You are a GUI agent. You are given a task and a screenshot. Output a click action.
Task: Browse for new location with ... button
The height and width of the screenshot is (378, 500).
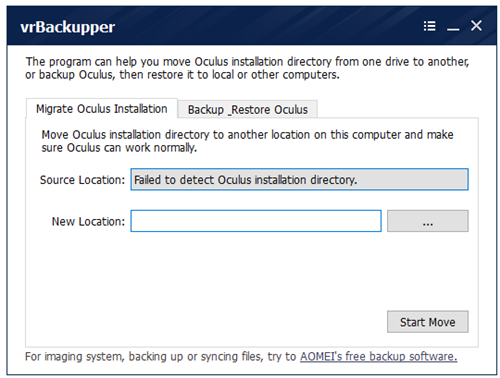click(x=428, y=221)
